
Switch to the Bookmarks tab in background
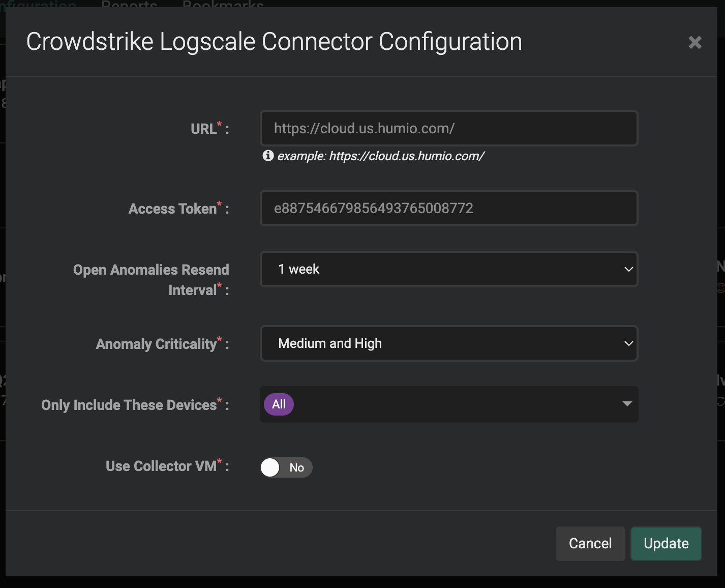pyautogui.click(x=223, y=4)
